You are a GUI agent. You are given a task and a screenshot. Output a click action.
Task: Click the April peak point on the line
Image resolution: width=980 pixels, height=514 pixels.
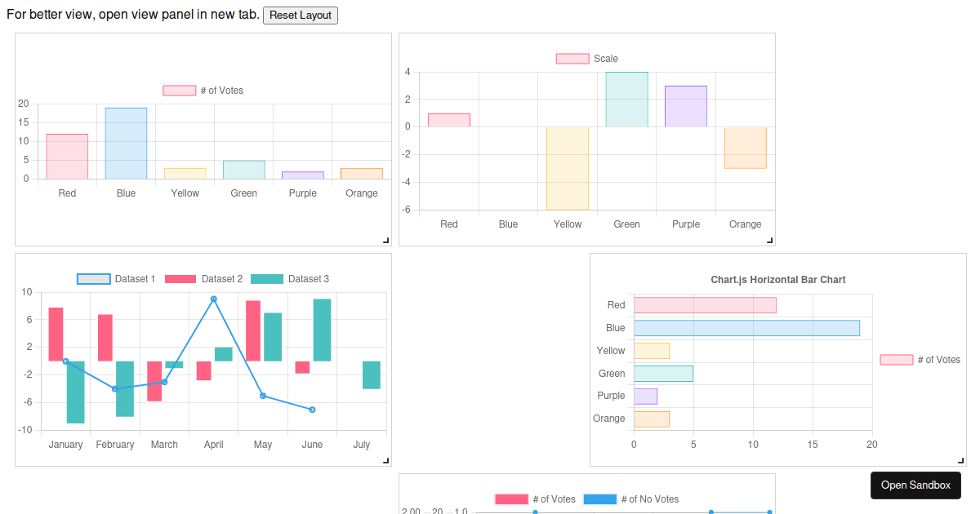[213, 299]
